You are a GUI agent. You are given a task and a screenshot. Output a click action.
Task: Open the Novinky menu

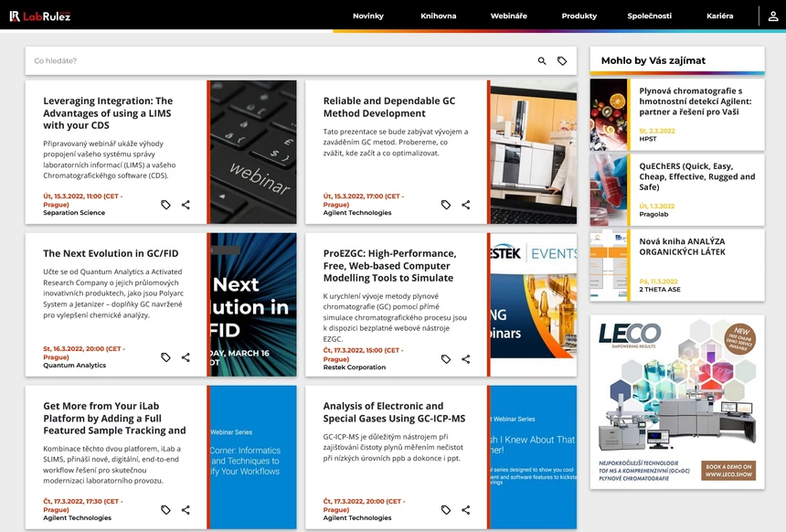click(x=368, y=16)
